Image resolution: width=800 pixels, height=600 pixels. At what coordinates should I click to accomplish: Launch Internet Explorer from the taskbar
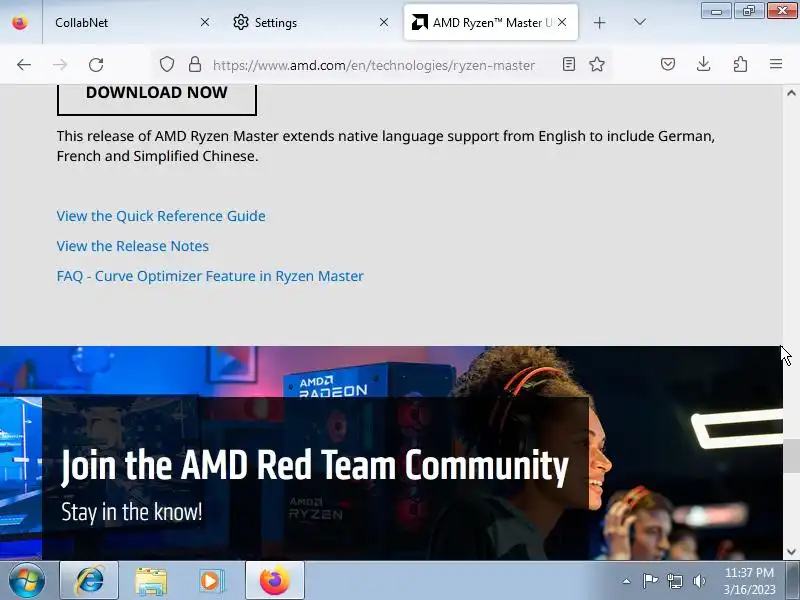(89, 581)
